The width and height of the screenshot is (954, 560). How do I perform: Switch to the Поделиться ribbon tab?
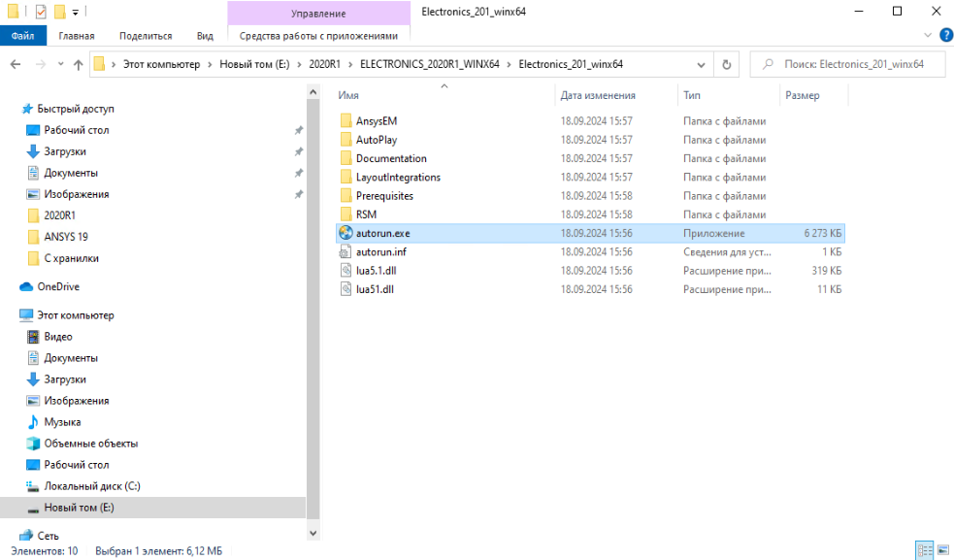coord(146,36)
